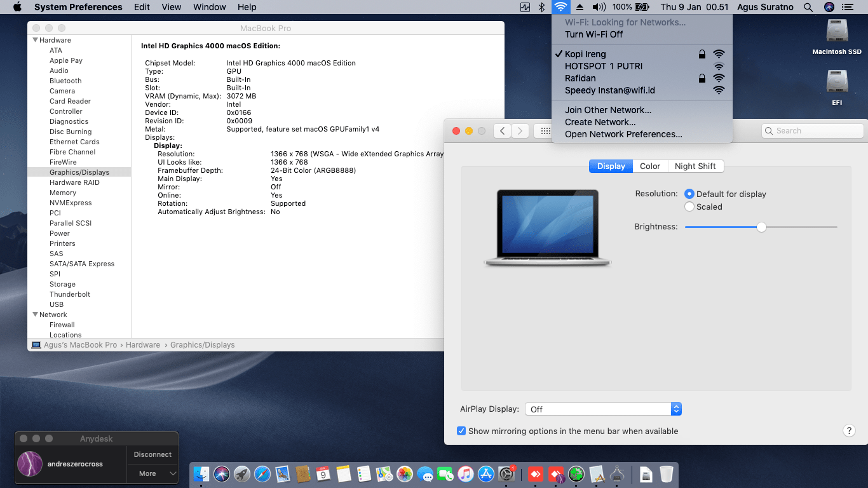
Task: Open Reminders icon in dock
Action: tap(364, 474)
